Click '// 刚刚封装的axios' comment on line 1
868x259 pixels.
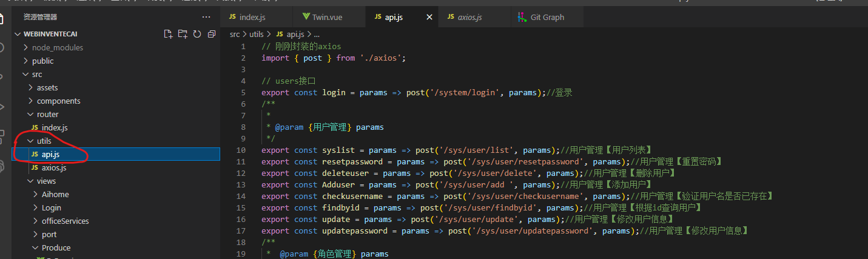coord(301,47)
